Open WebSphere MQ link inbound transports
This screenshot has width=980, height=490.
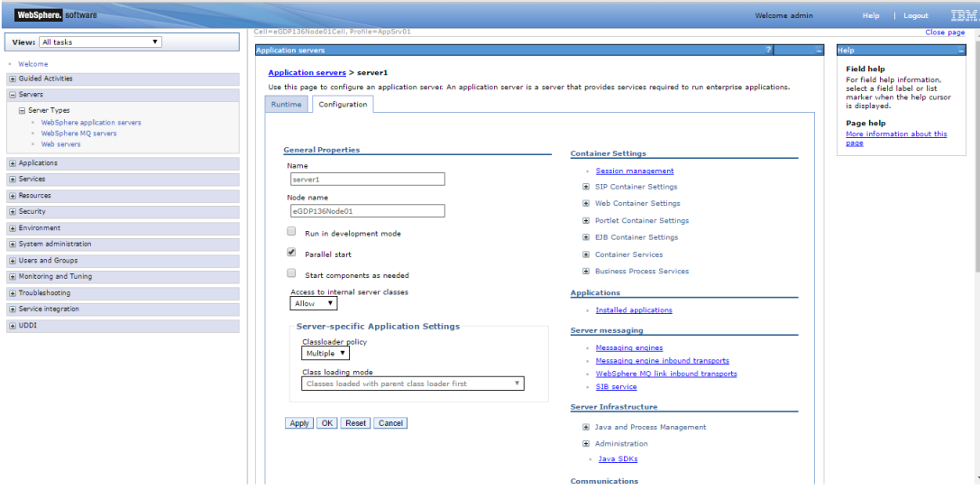[666, 374]
